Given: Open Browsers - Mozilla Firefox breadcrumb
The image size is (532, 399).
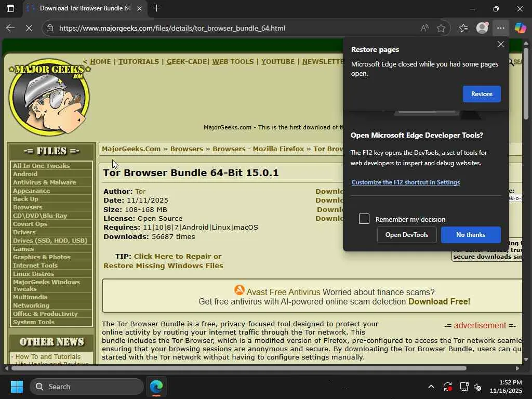Looking at the screenshot, I should [258, 149].
